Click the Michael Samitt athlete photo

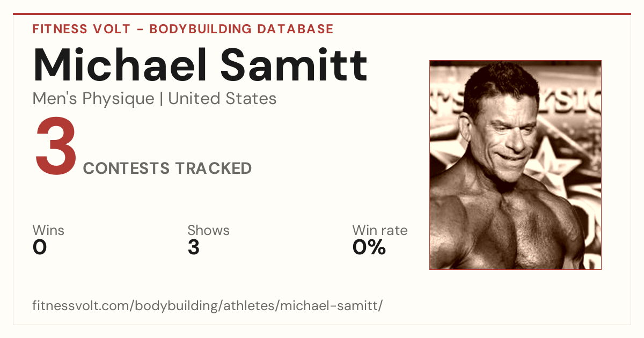pyautogui.click(x=515, y=165)
